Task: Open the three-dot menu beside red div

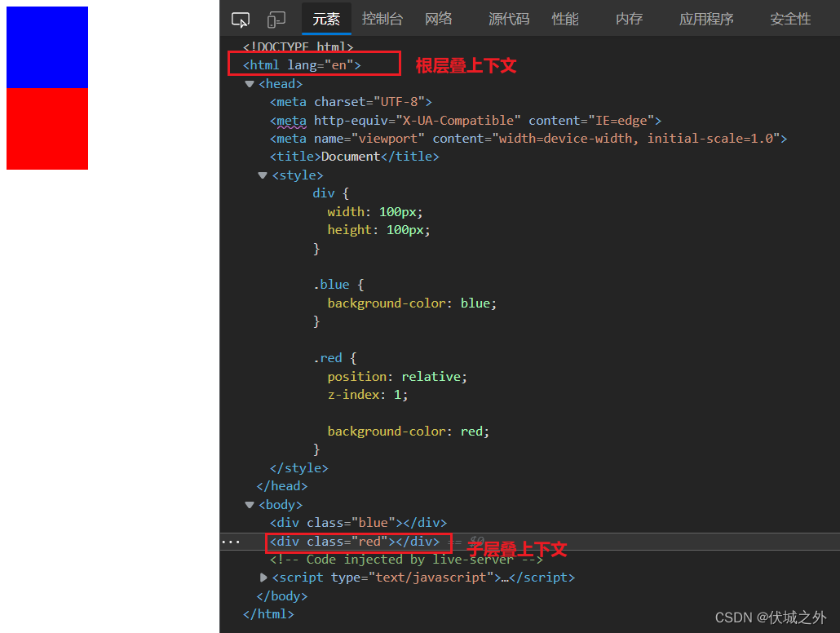Action: (x=231, y=542)
